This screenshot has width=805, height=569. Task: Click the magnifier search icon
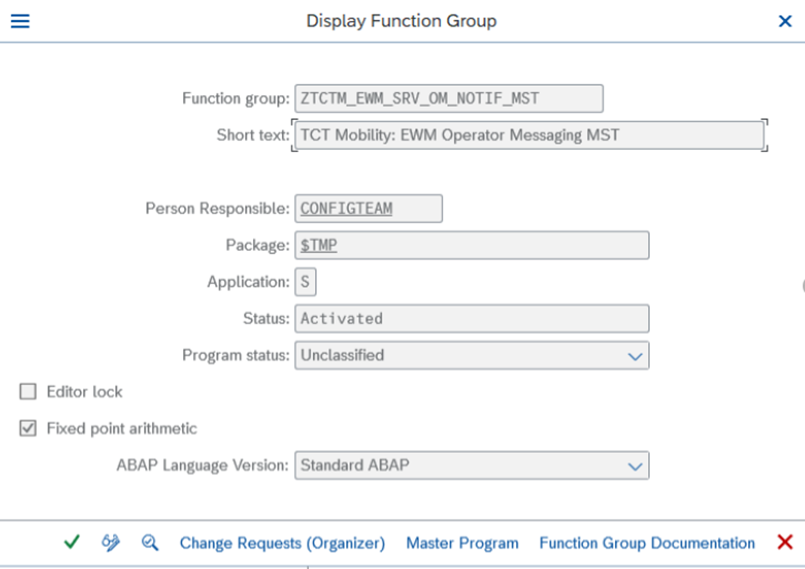click(150, 542)
